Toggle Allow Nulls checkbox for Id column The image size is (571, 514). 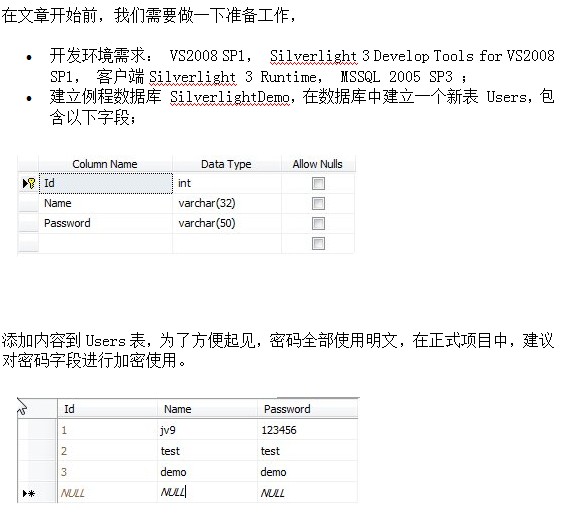click(318, 184)
